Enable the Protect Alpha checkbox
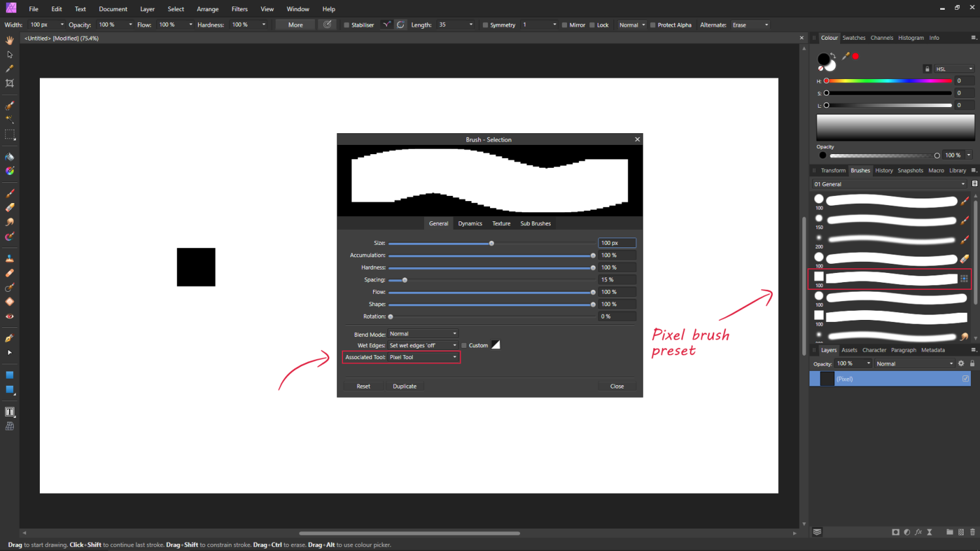The width and height of the screenshot is (980, 551). click(x=653, y=25)
